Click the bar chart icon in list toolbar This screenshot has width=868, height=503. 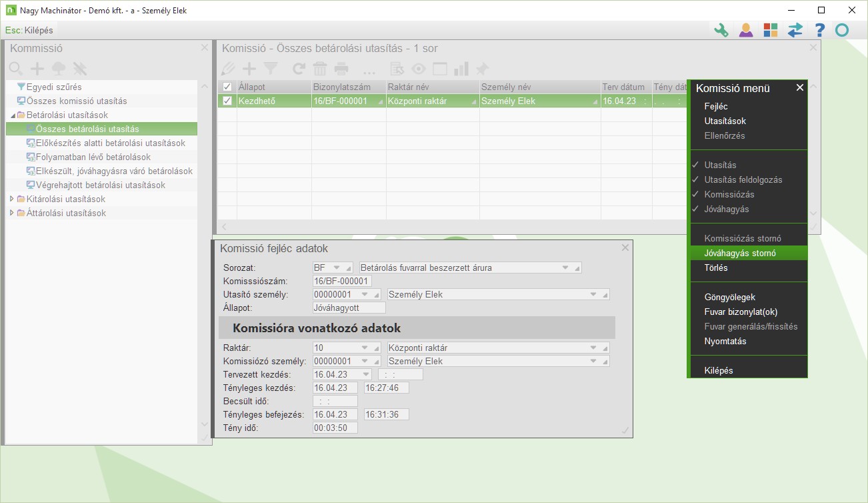[x=461, y=68]
